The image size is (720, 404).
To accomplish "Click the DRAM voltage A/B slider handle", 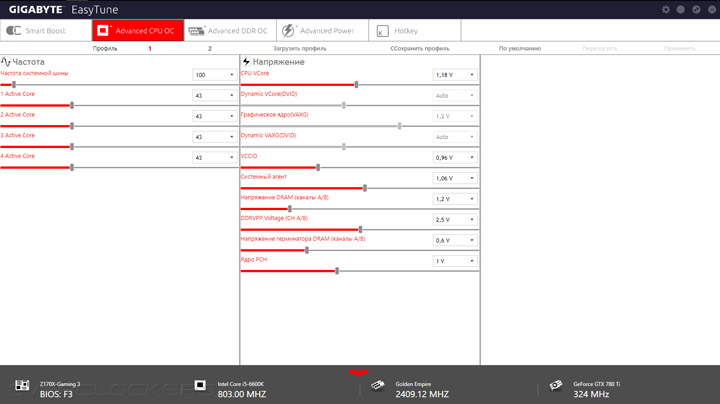I will point(290,208).
